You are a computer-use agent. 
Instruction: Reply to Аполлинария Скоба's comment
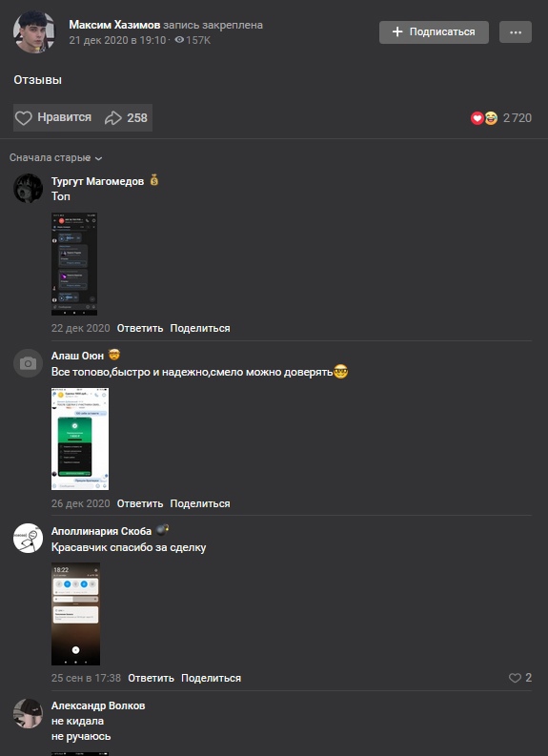tap(151, 678)
